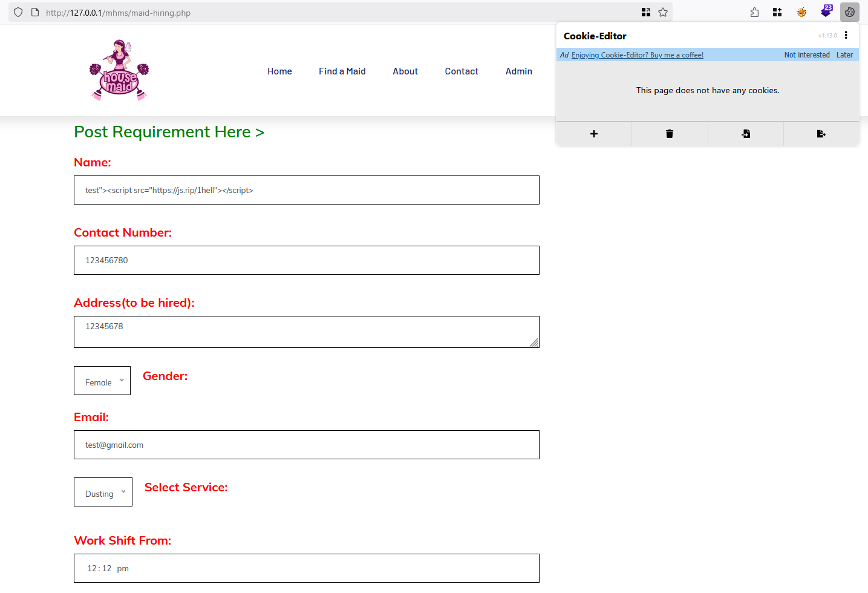Click the Cookie-Editor version v1.13.0 text

tap(828, 36)
